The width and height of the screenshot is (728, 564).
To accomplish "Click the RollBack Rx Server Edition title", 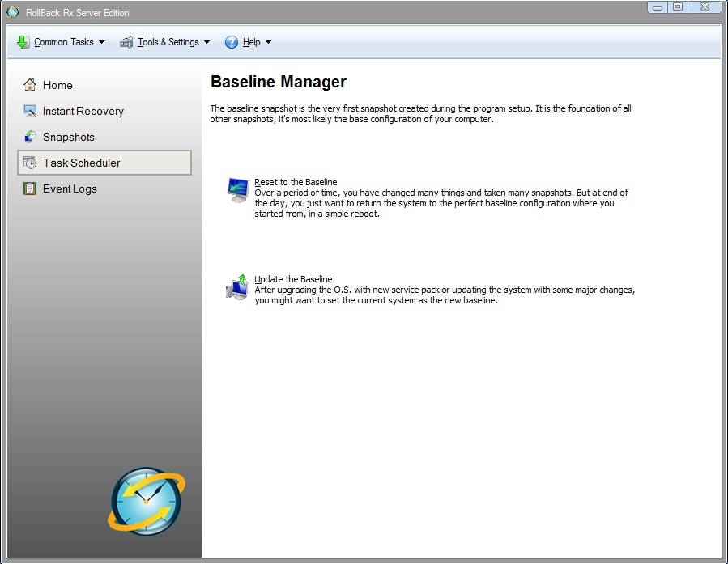I will [78, 13].
